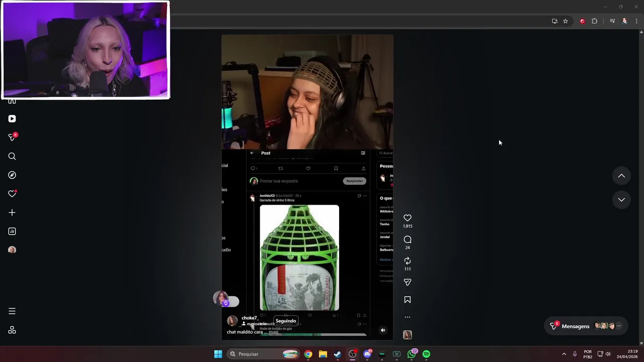
Task: Go to the Explore compass icon
Action: (x=12, y=175)
